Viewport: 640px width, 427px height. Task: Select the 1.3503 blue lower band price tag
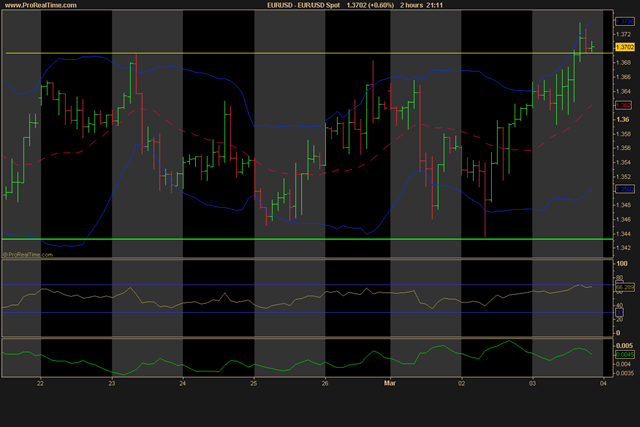pos(624,189)
